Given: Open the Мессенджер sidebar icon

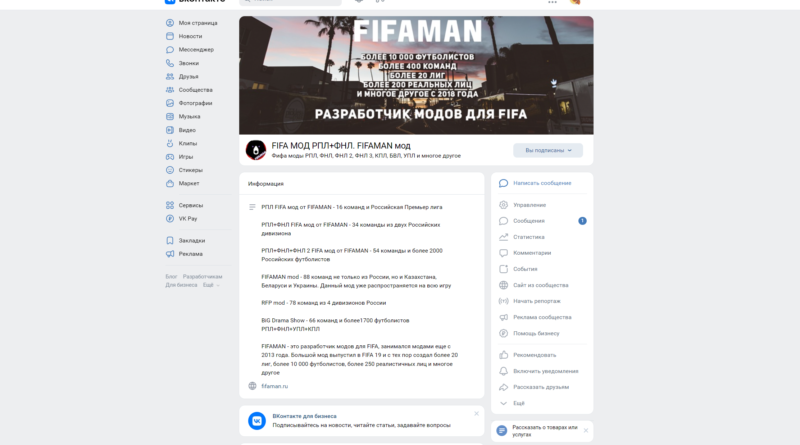Looking at the screenshot, I should pyautogui.click(x=170, y=50).
